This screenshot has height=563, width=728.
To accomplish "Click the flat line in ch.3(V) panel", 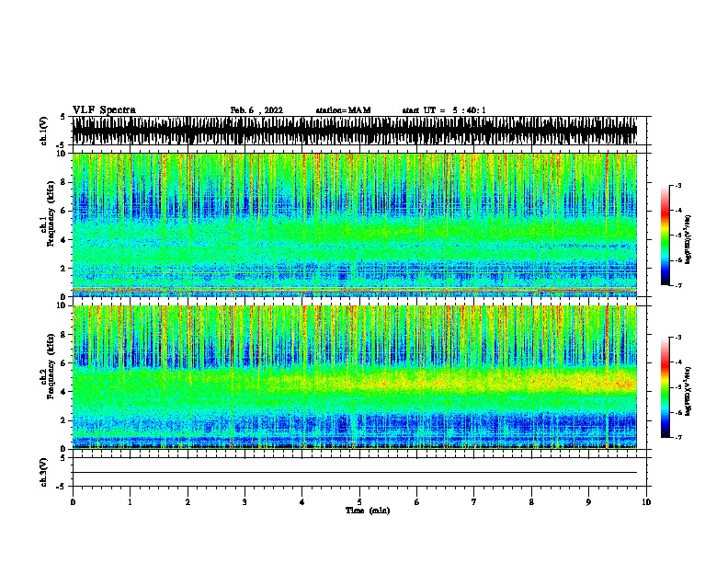I will 355,473.
